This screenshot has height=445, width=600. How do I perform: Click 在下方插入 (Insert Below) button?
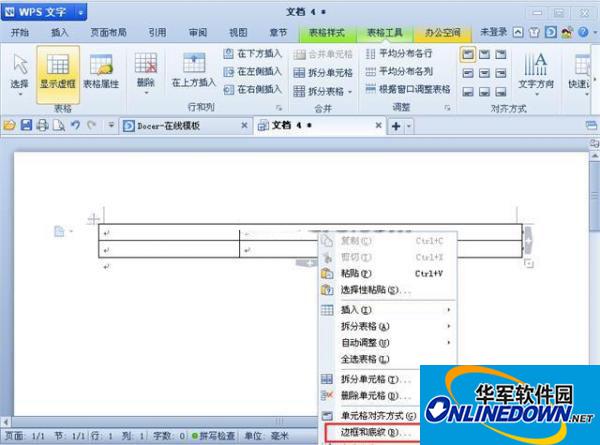254,53
